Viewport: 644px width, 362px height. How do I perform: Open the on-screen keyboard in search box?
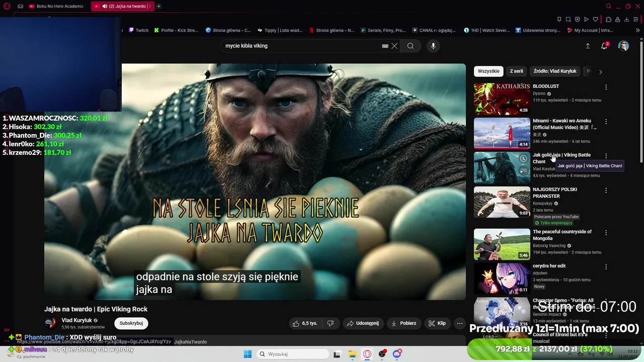[385, 46]
